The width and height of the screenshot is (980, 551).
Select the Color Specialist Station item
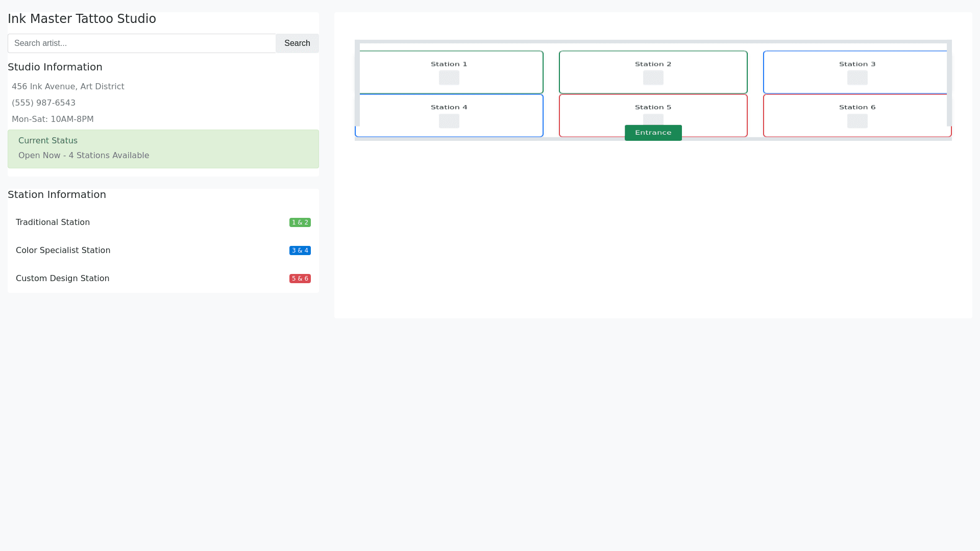coord(63,251)
